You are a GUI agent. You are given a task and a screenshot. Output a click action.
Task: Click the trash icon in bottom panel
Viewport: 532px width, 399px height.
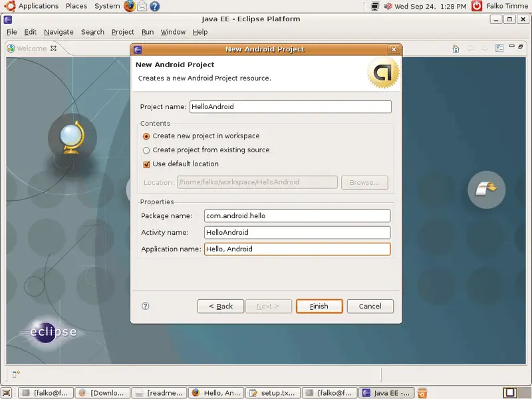422,393
